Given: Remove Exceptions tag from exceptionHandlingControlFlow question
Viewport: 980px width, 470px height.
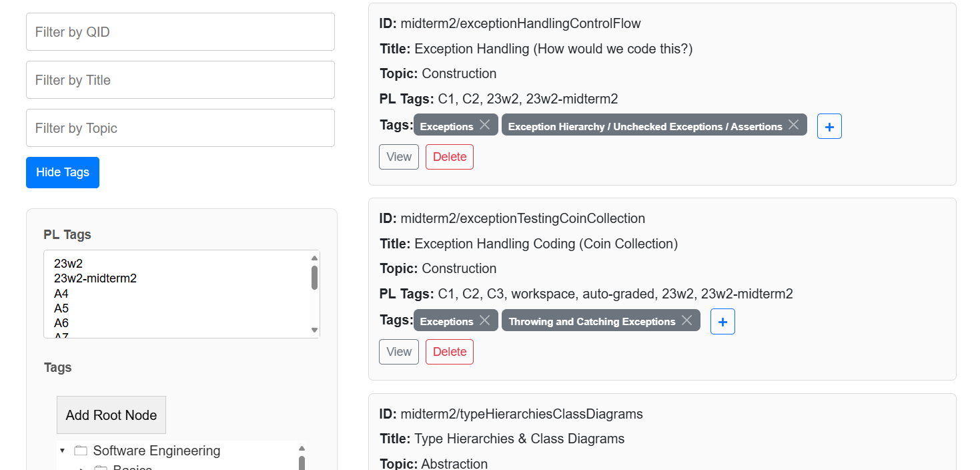Looking at the screenshot, I should [x=485, y=125].
